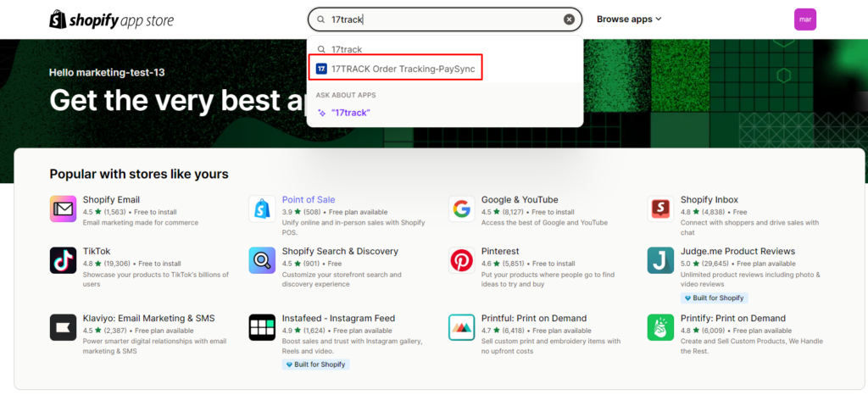Image resolution: width=868 pixels, height=395 pixels.
Task: Open the Shopify Email title link
Action: point(111,200)
